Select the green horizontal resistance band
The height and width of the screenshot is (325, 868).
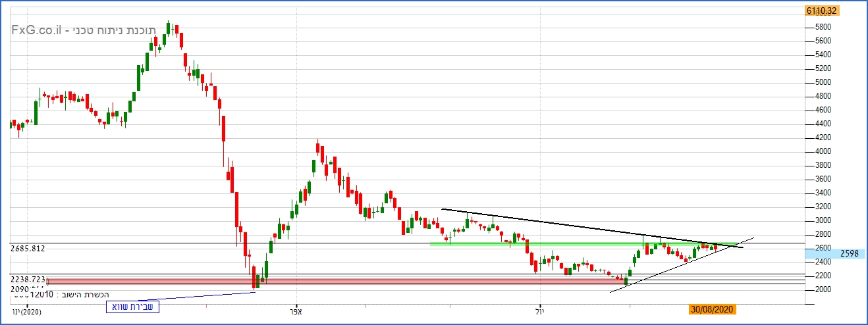[580, 244]
